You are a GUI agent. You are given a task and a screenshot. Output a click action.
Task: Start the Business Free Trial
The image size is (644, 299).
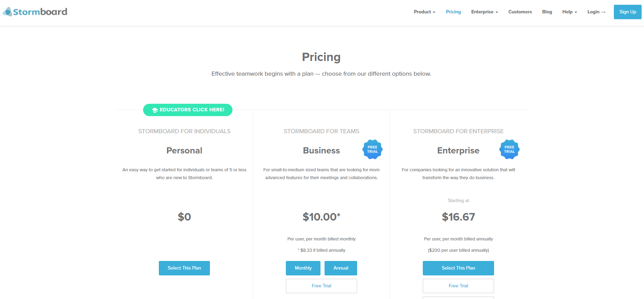[321, 286]
